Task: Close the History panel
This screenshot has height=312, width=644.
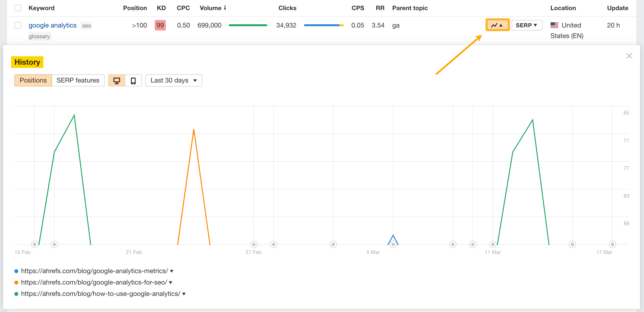Action: 629,56
